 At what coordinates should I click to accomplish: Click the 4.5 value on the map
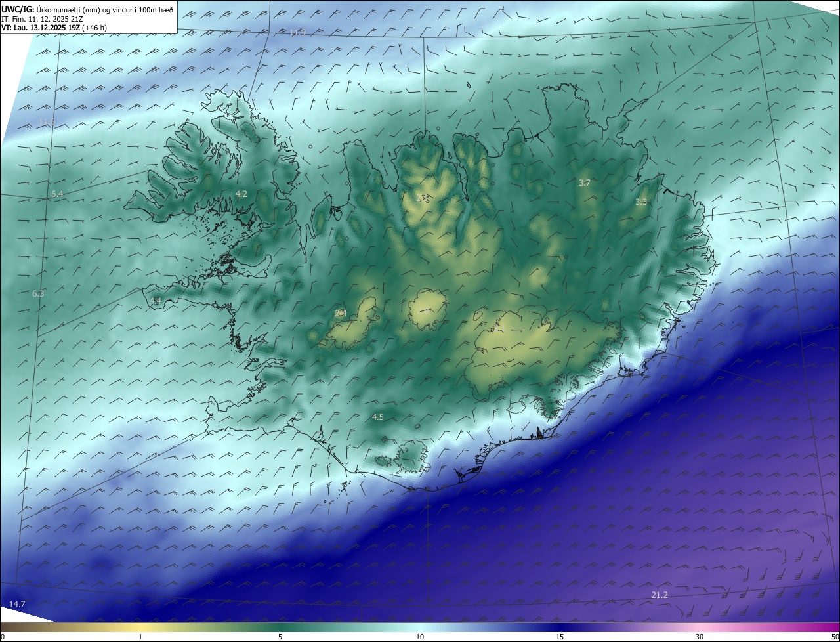[x=378, y=417]
